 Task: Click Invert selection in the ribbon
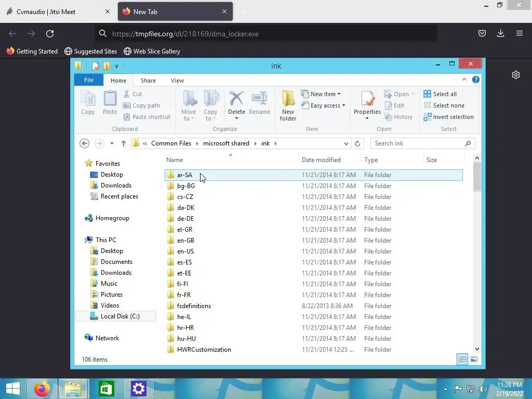click(x=448, y=117)
